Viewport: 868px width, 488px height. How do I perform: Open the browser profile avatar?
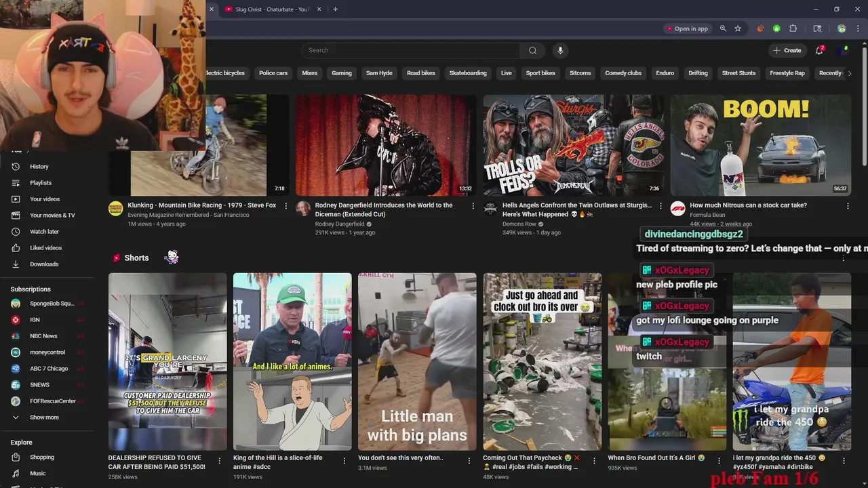tap(842, 28)
